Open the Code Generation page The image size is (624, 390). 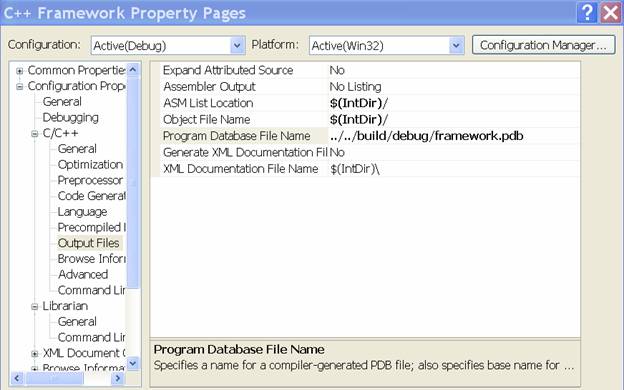click(x=92, y=196)
